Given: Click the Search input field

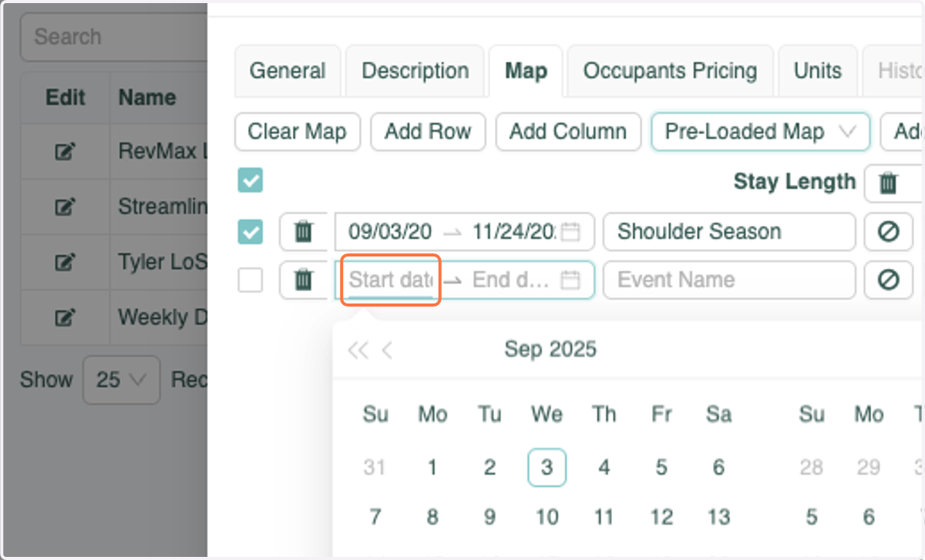Looking at the screenshot, I should click(x=114, y=37).
